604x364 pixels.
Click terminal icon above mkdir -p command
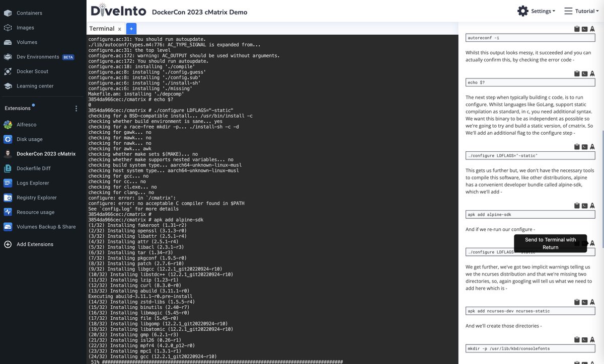tap(584, 340)
